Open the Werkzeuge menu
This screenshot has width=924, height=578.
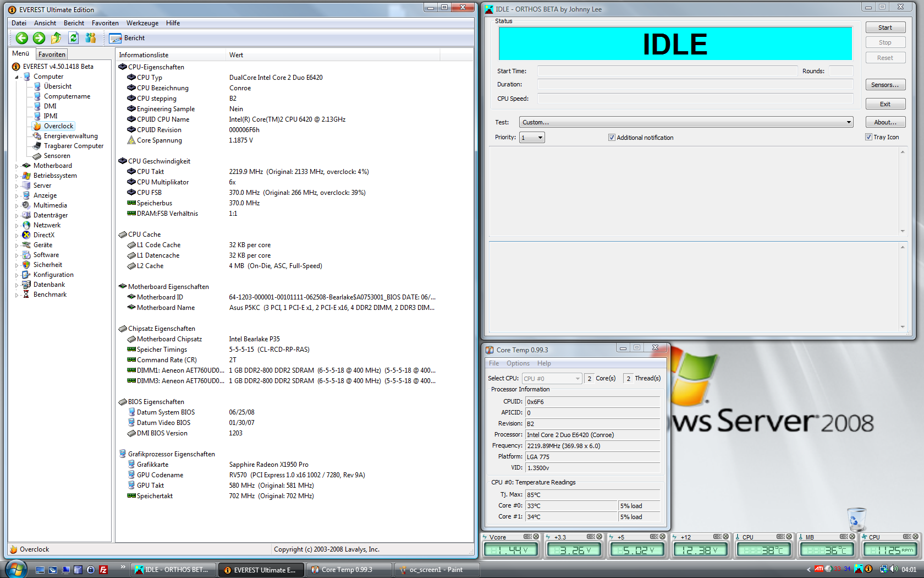coord(142,23)
